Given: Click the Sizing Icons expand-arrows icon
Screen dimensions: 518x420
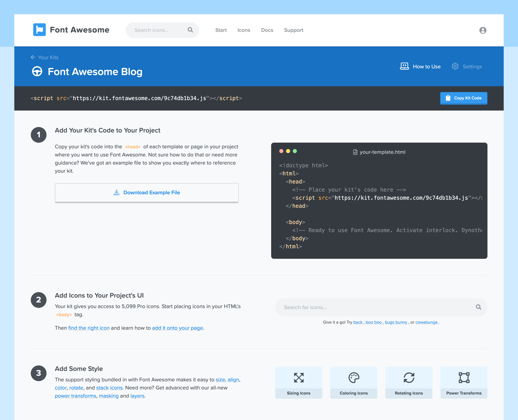Looking at the screenshot, I should click(x=299, y=378).
